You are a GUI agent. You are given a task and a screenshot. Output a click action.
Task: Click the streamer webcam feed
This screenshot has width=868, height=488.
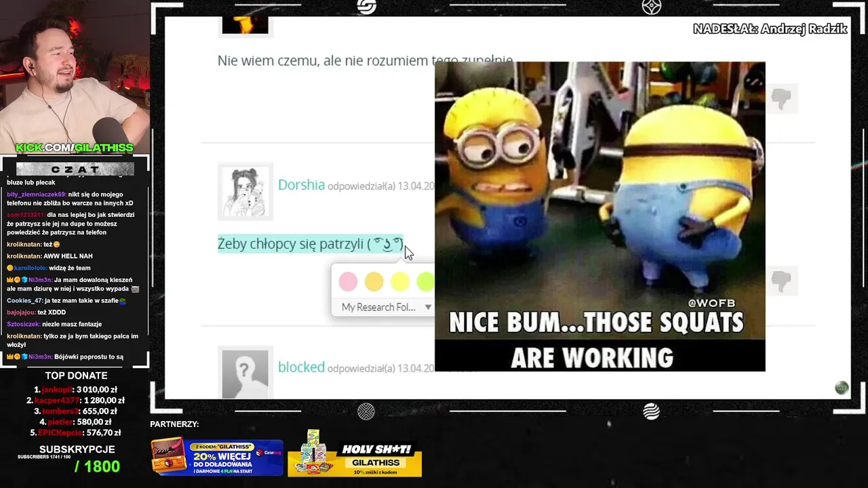click(x=75, y=76)
